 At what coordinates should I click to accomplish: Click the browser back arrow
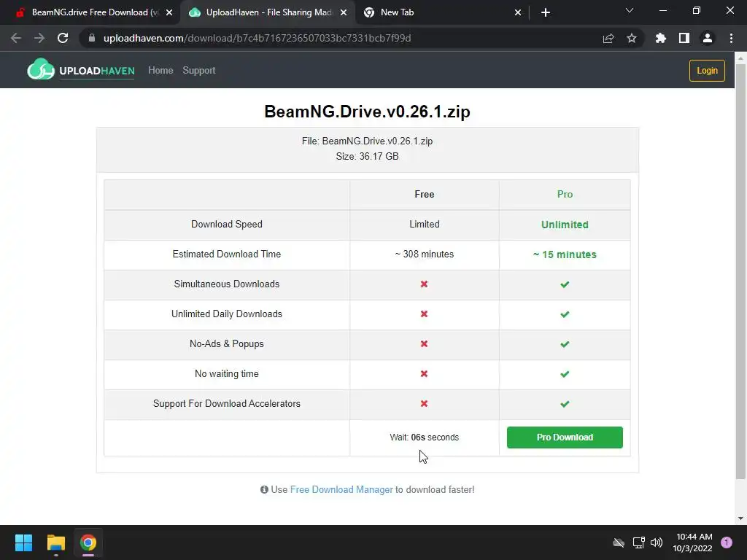point(16,38)
